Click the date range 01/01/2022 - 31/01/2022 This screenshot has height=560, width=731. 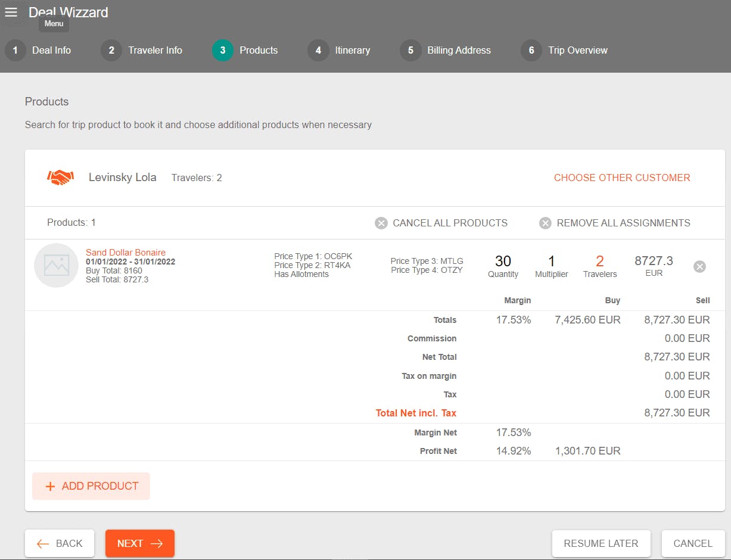pos(130,262)
